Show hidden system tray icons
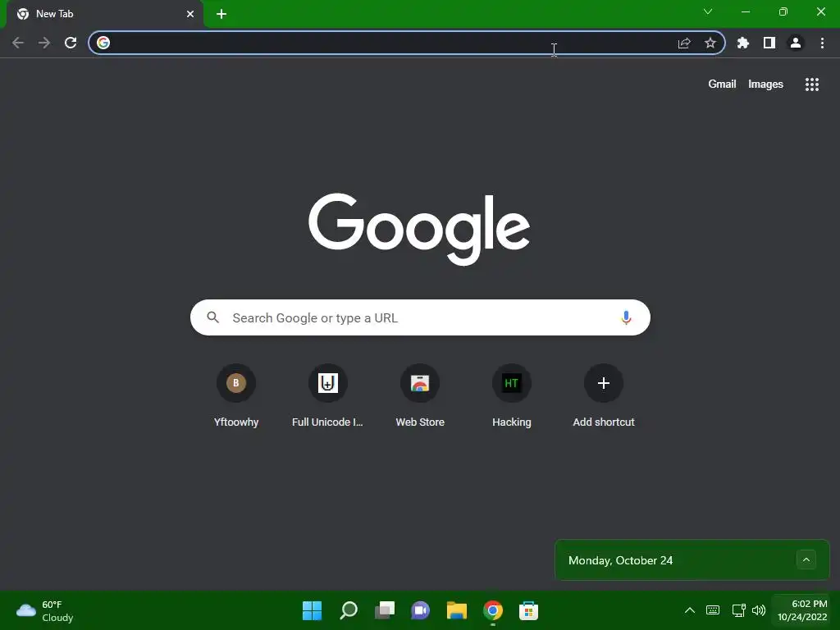Screen dimensions: 840x630 point(690,610)
